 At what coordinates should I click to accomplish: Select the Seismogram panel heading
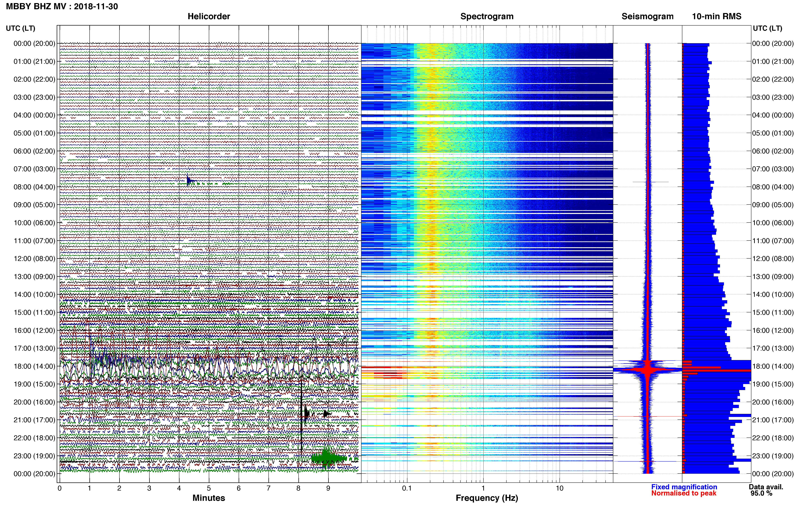click(x=648, y=16)
